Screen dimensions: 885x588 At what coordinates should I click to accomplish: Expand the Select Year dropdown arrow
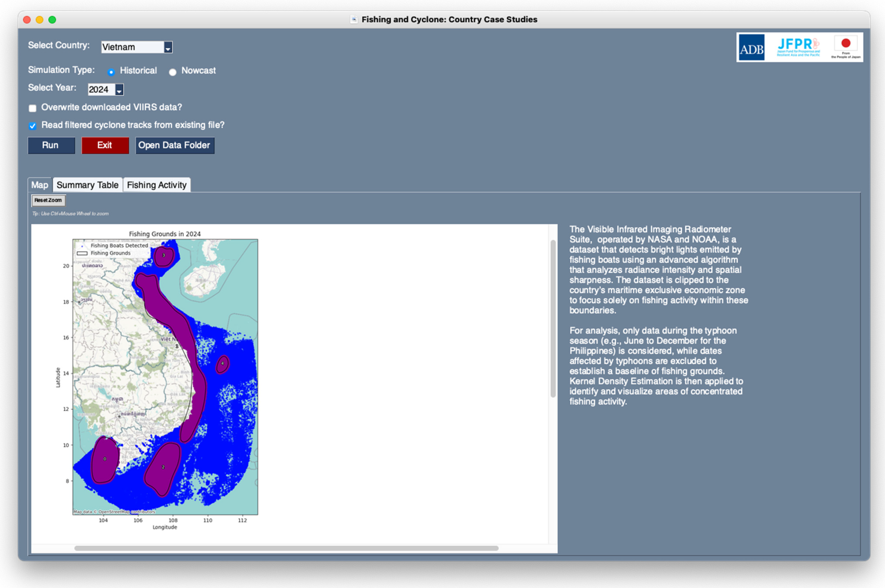[x=119, y=90]
